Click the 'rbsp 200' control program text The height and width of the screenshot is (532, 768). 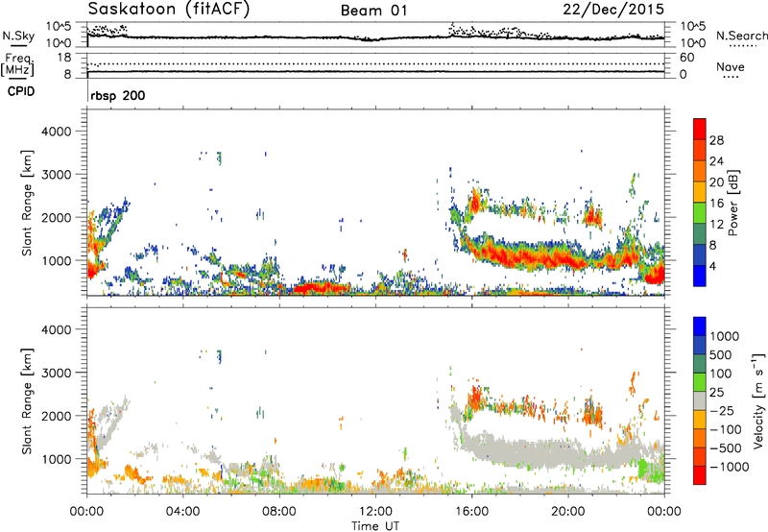[117, 95]
